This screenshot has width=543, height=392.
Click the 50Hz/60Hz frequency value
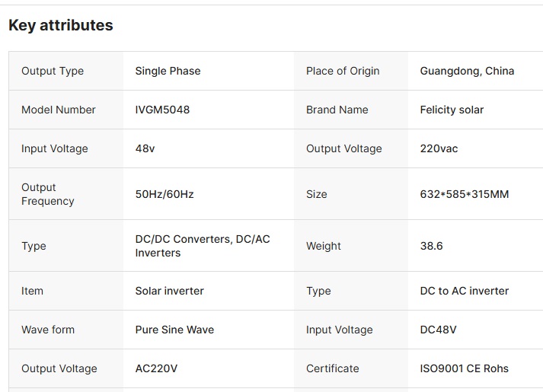coord(164,194)
